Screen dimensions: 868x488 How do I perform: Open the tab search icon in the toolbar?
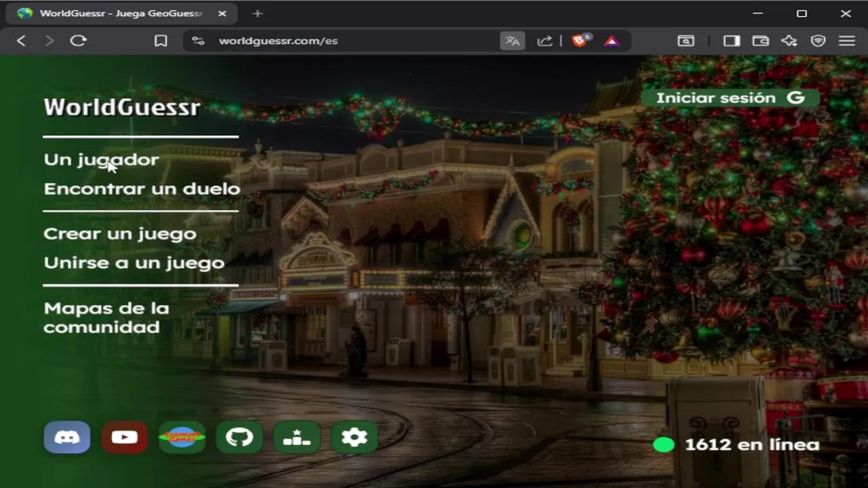coord(686,41)
